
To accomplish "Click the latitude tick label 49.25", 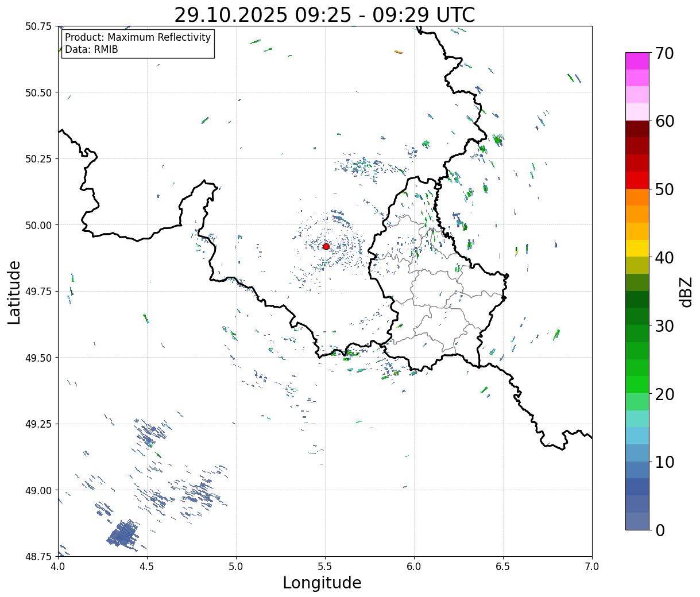I will [x=38, y=424].
